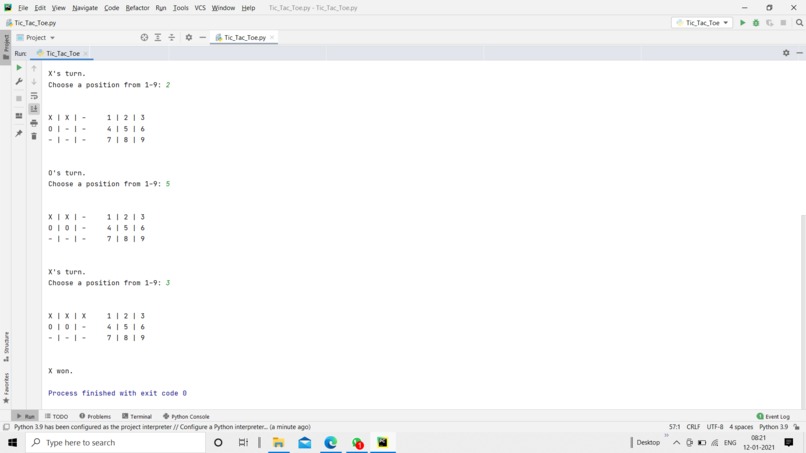Open the Help menu

(x=248, y=8)
